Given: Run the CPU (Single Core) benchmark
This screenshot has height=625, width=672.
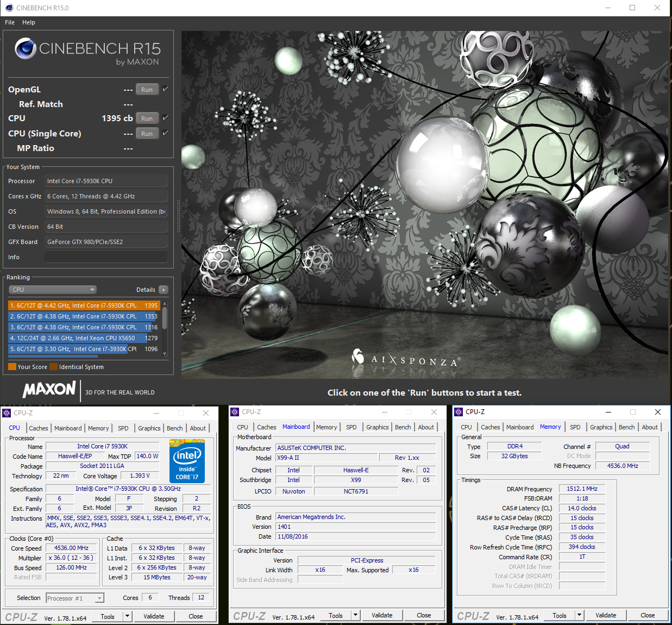Looking at the screenshot, I should pyautogui.click(x=147, y=134).
